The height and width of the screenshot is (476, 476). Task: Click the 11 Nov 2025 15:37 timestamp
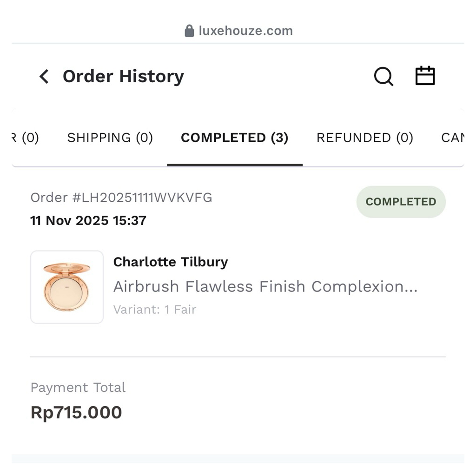88,220
